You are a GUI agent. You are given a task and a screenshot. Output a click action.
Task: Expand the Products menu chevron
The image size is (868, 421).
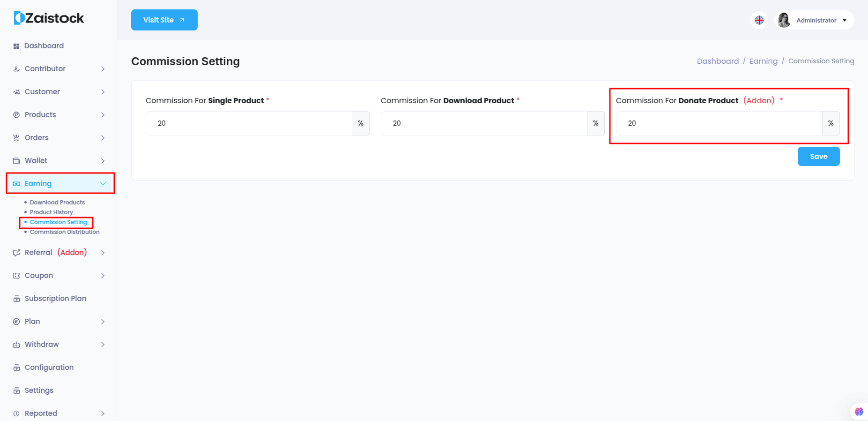[x=103, y=115]
